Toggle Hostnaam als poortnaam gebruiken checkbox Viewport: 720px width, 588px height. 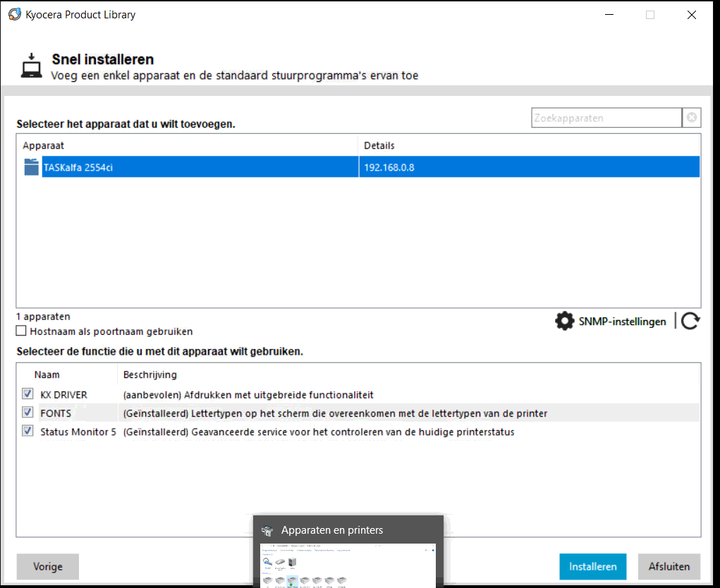click(21, 331)
